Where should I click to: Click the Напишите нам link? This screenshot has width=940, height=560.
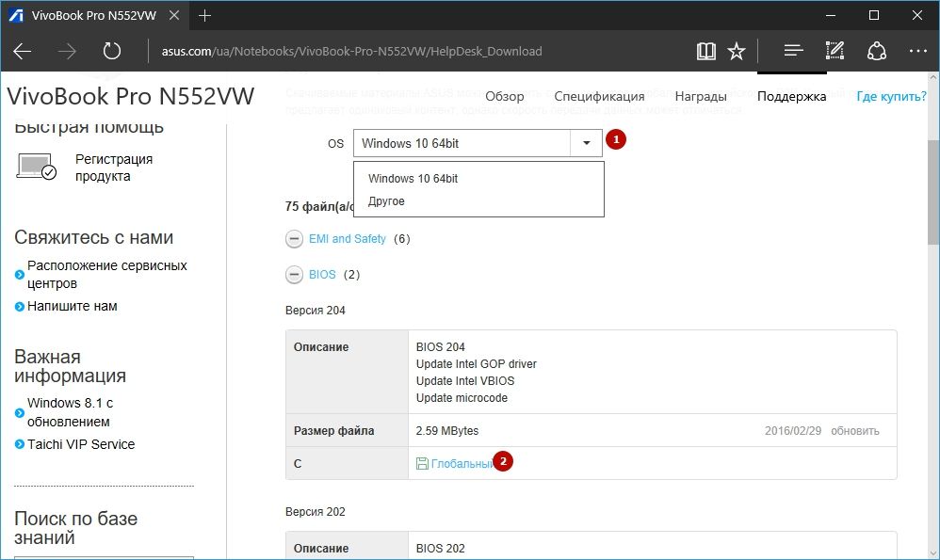click(73, 306)
